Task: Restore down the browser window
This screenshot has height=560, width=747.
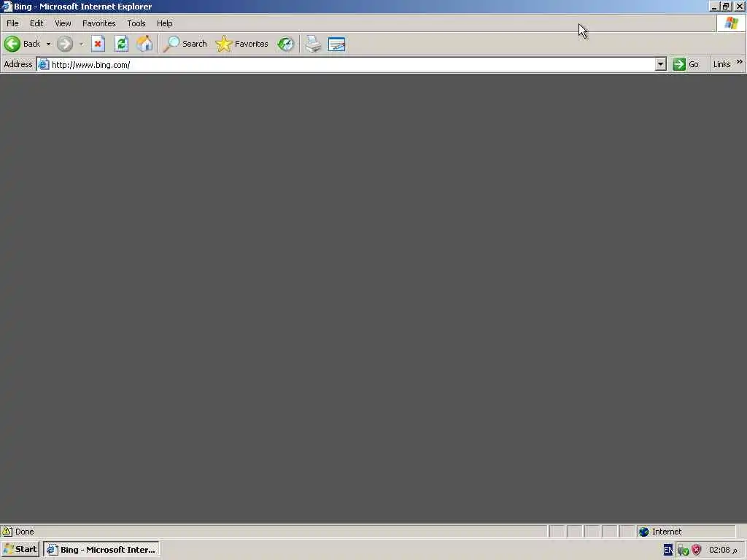Action: click(726, 6)
